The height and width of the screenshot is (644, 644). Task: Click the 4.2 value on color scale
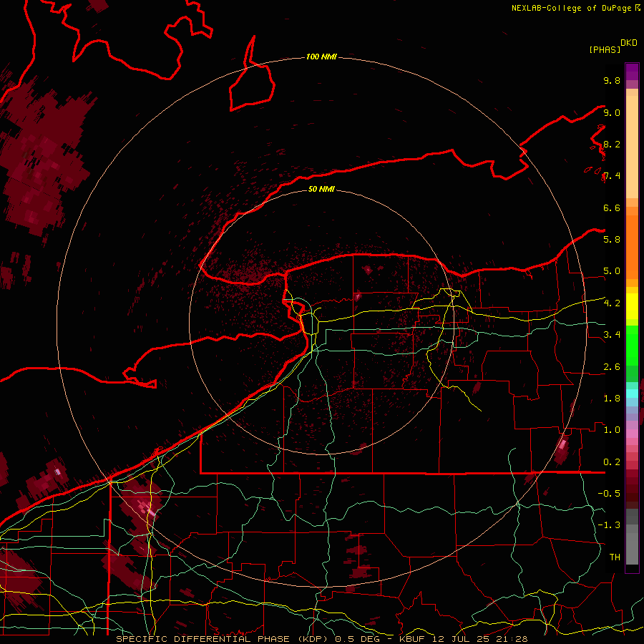pos(612,303)
